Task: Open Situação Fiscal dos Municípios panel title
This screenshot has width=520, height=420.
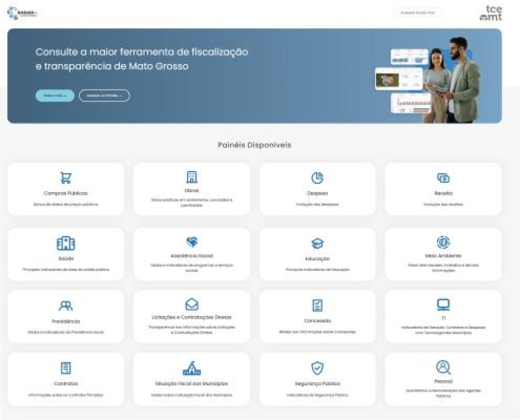Action: point(191,383)
